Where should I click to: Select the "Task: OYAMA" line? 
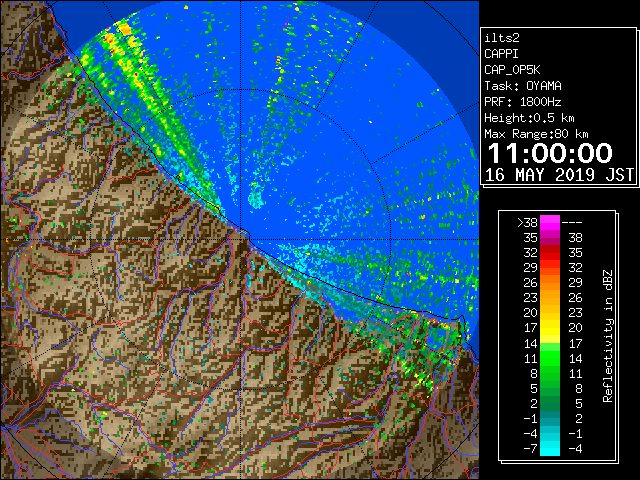[x=523, y=86]
